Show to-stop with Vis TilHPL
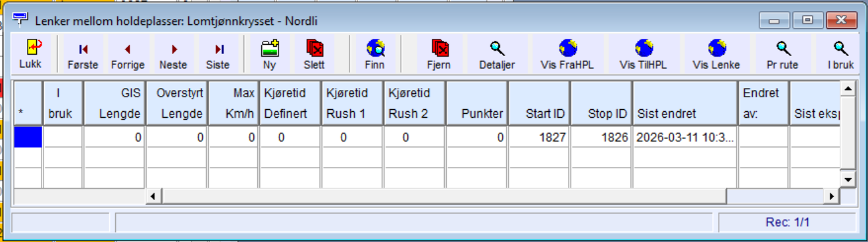The height and width of the screenshot is (242, 868). (644, 55)
